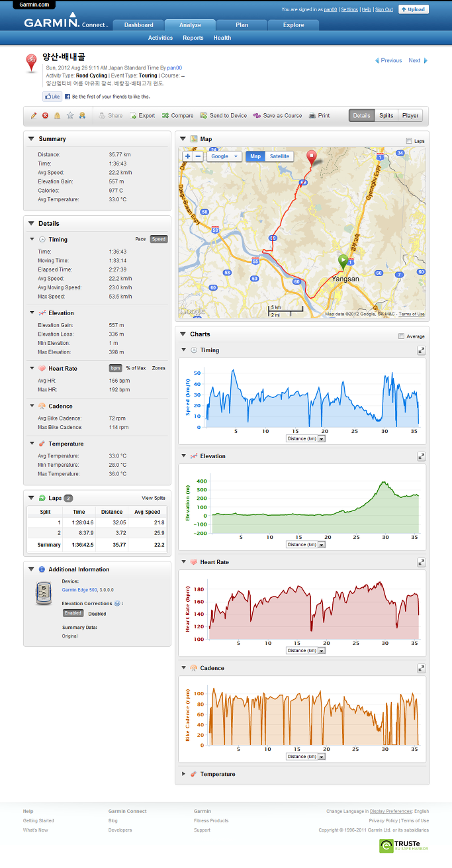The image size is (452, 868).
Task: Open the Reports submenu item
Action: [193, 38]
